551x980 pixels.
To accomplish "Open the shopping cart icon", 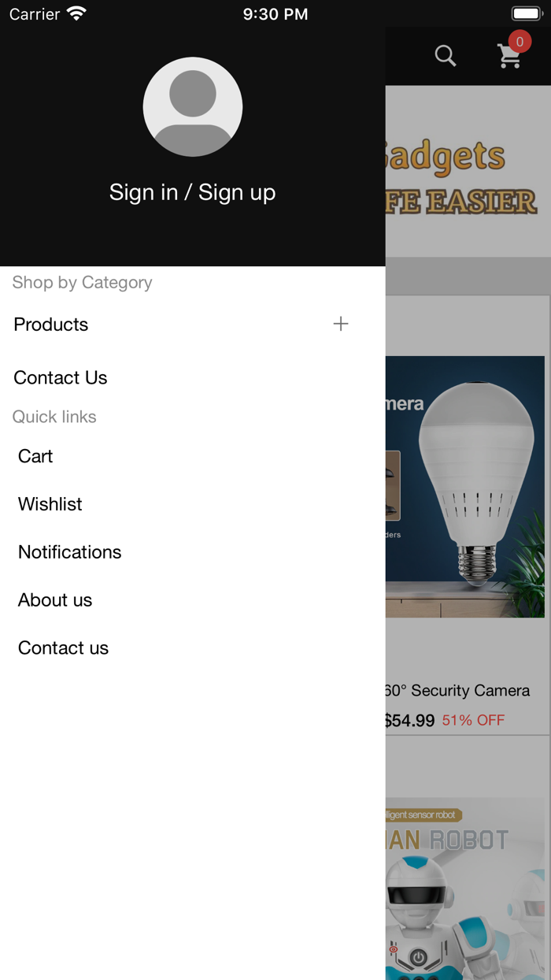I will (509, 57).
